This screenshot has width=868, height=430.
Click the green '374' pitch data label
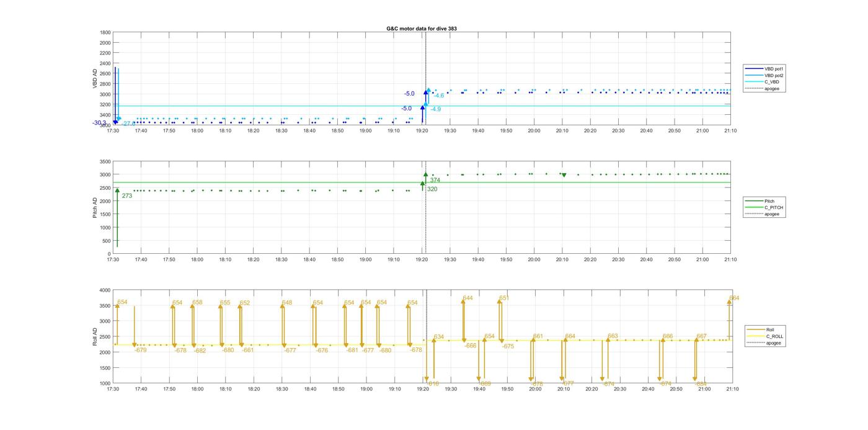point(435,180)
